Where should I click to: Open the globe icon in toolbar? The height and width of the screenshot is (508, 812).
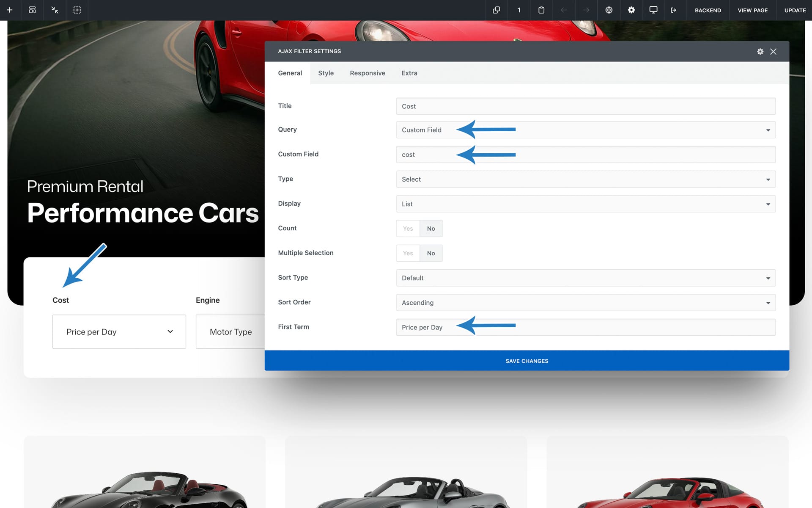point(609,10)
